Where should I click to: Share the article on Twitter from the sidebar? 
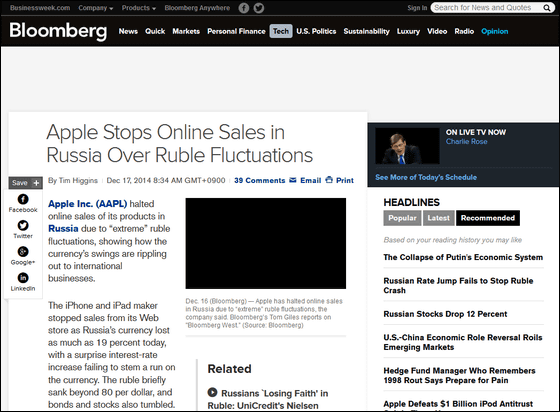pos(23,225)
